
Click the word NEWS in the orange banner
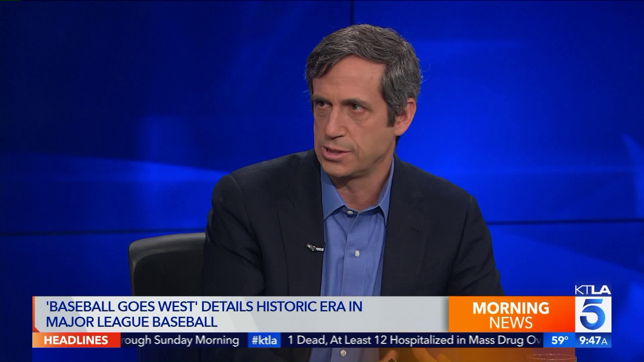[x=511, y=323]
